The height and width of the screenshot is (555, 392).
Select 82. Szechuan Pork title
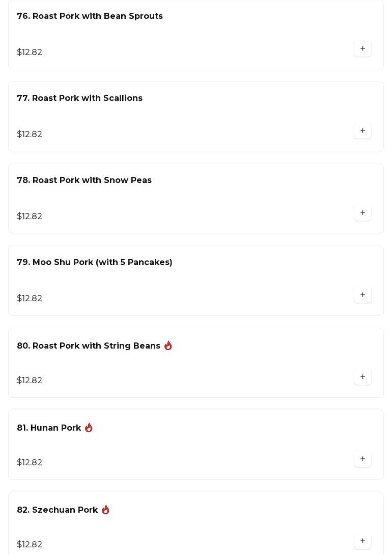click(57, 510)
